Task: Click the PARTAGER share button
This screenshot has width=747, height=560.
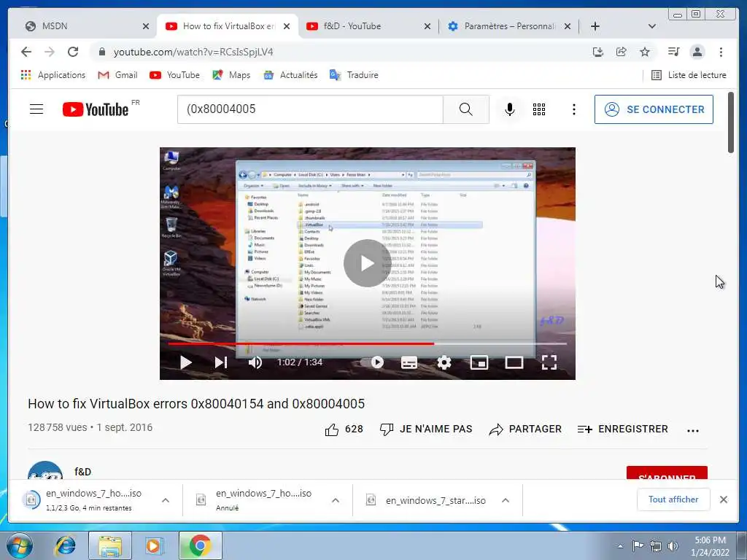Action: point(525,429)
